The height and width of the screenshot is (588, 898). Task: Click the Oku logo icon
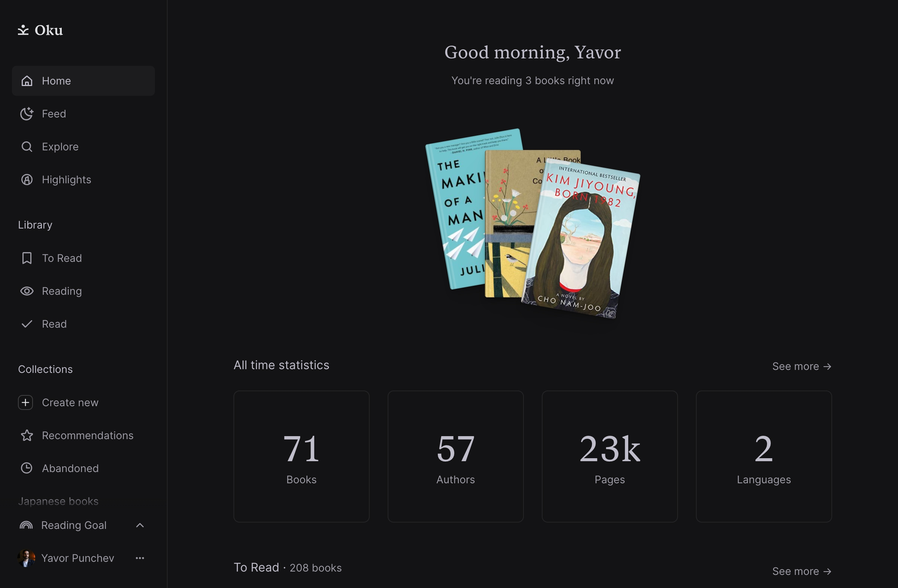tap(23, 30)
